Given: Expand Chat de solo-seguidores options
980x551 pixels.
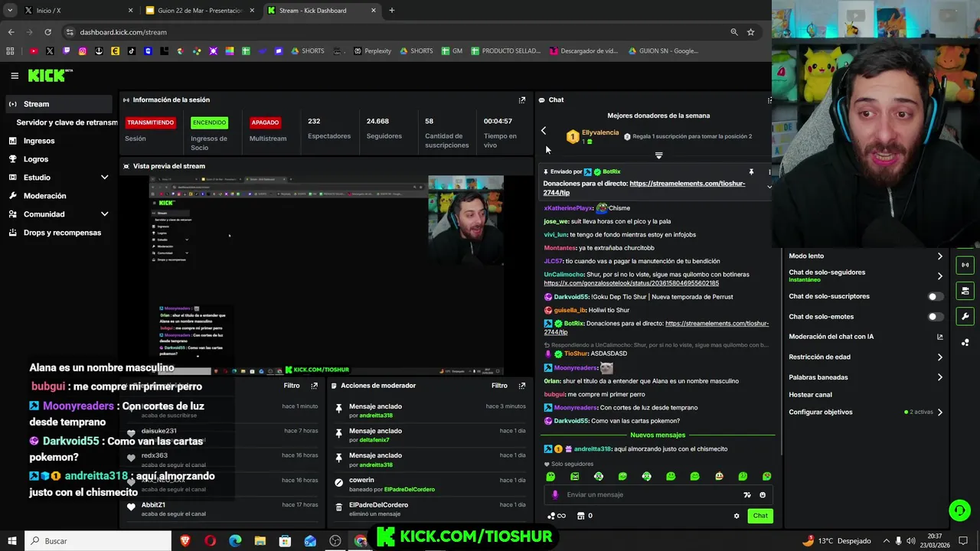Looking at the screenshot, I should coord(866,275).
